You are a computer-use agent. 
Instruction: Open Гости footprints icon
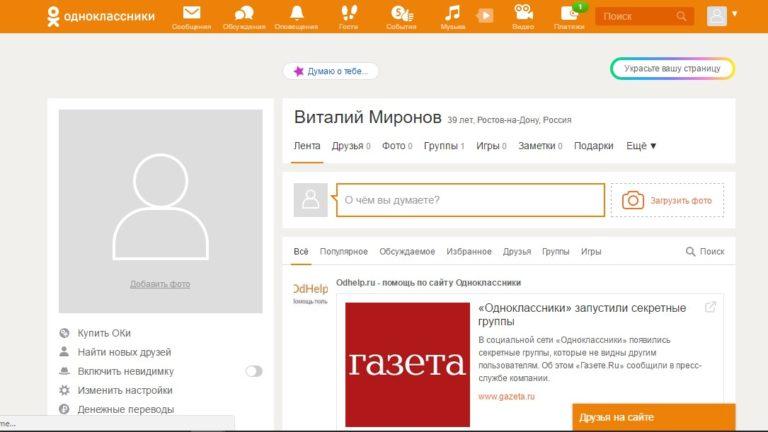pyautogui.click(x=349, y=15)
